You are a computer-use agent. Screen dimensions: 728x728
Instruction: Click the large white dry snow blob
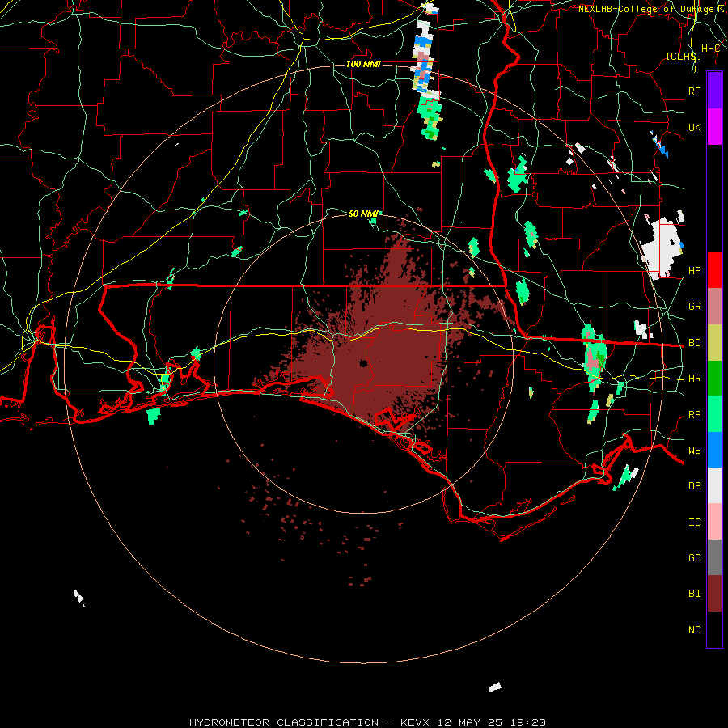(x=661, y=248)
